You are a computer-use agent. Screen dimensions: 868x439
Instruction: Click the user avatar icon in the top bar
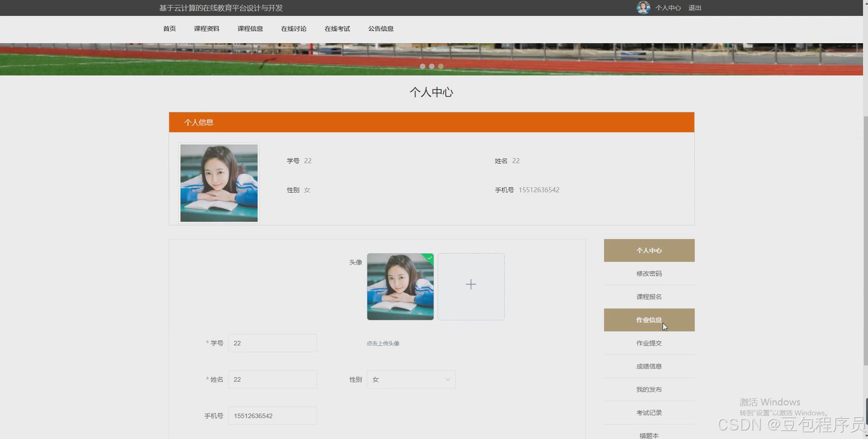click(x=644, y=7)
